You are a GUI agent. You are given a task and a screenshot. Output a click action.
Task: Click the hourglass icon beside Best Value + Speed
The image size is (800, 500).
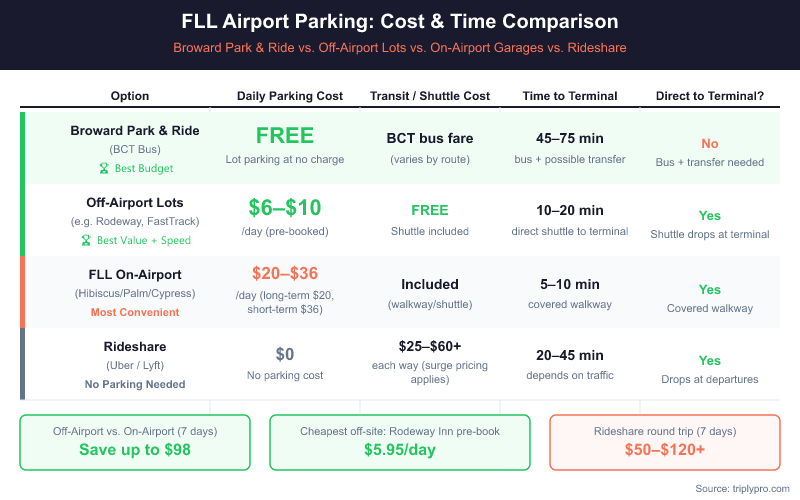[x=86, y=240]
